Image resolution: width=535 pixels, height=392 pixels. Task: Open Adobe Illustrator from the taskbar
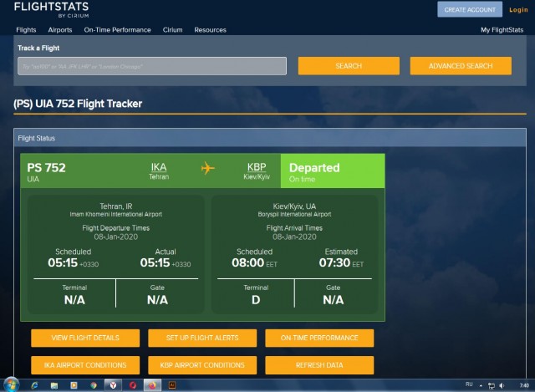(172, 385)
